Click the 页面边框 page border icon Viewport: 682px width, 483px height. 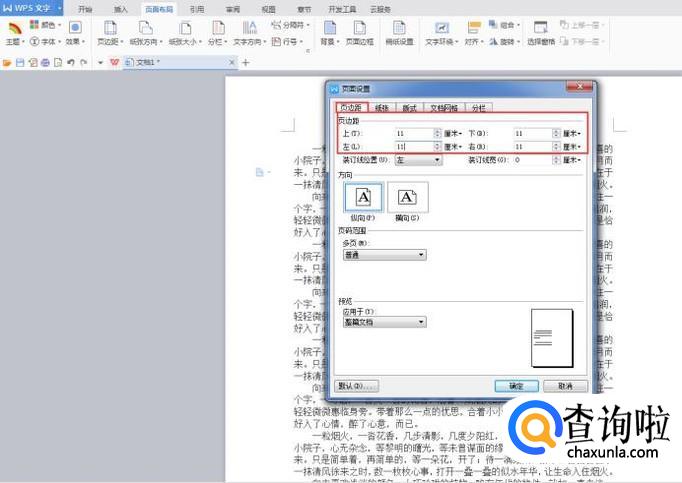point(359,28)
